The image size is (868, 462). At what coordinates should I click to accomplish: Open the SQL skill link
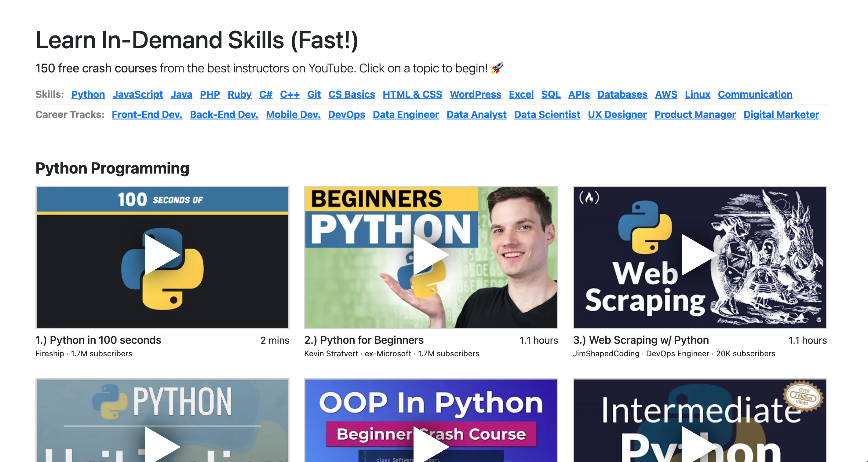[551, 94]
